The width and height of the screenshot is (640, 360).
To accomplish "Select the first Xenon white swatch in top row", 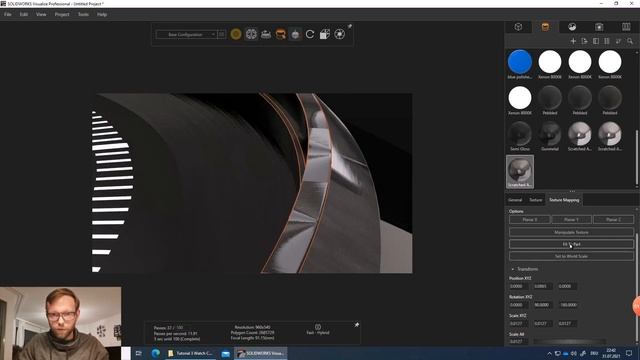I will 550,62.
